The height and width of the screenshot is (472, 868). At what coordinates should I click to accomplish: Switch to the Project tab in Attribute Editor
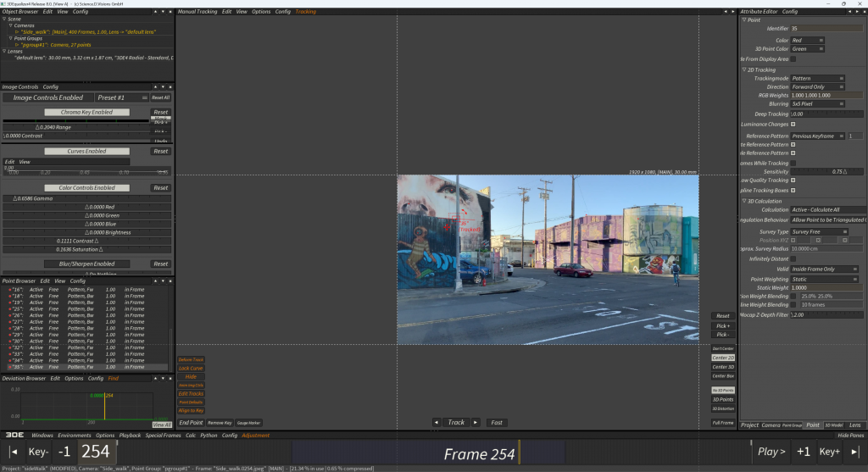pos(749,425)
